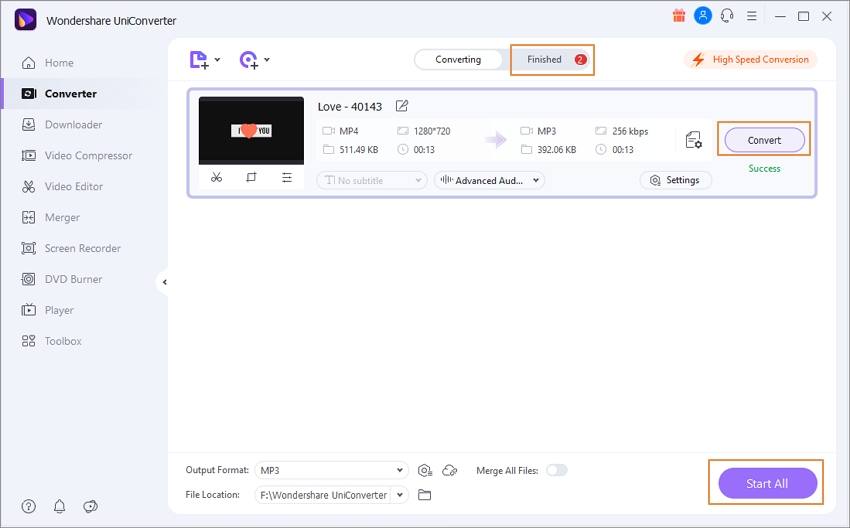This screenshot has width=850, height=528.
Task: Click the Wondershare UniConverter logo
Action: tap(25, 20)
